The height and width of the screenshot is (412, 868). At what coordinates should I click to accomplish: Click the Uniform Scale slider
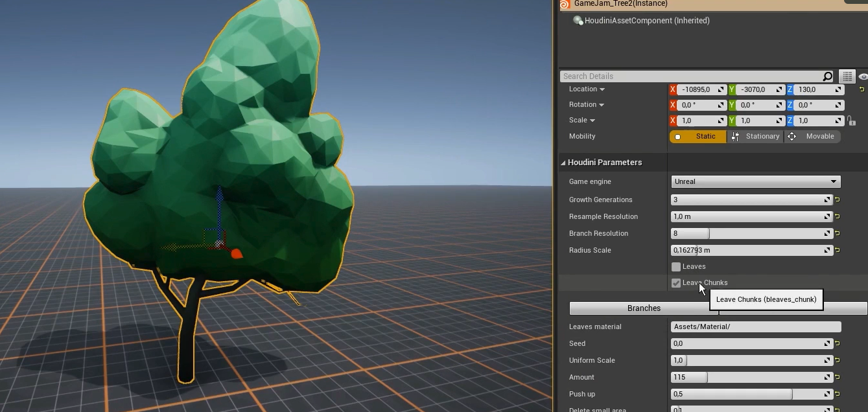752,360
